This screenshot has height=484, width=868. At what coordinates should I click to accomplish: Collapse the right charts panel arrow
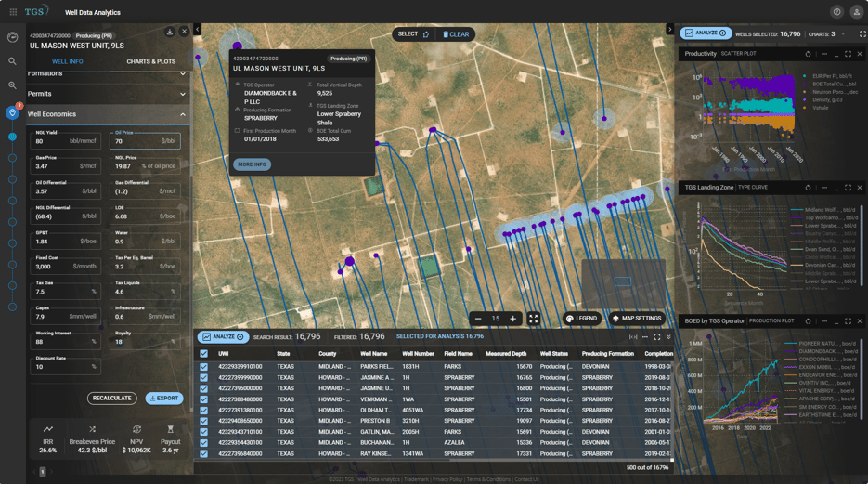coord(670,29)
